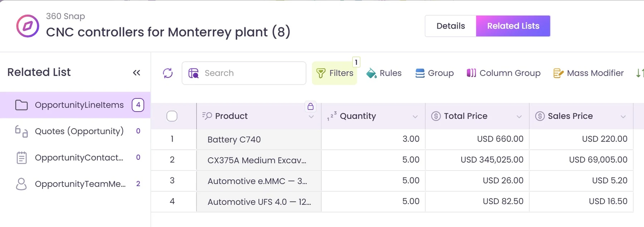Screen dimensions: 644x227
Task: Open the Filters panel
Action: (x=335, y=73)
